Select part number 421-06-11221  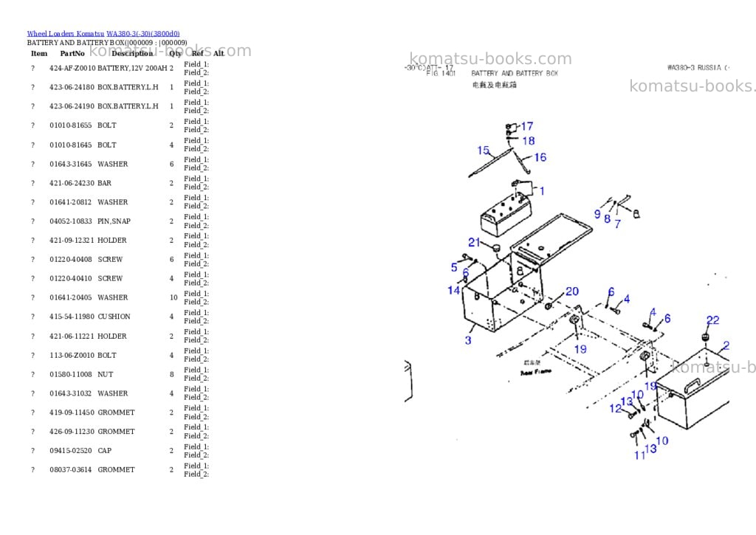[x=72, y=336]
